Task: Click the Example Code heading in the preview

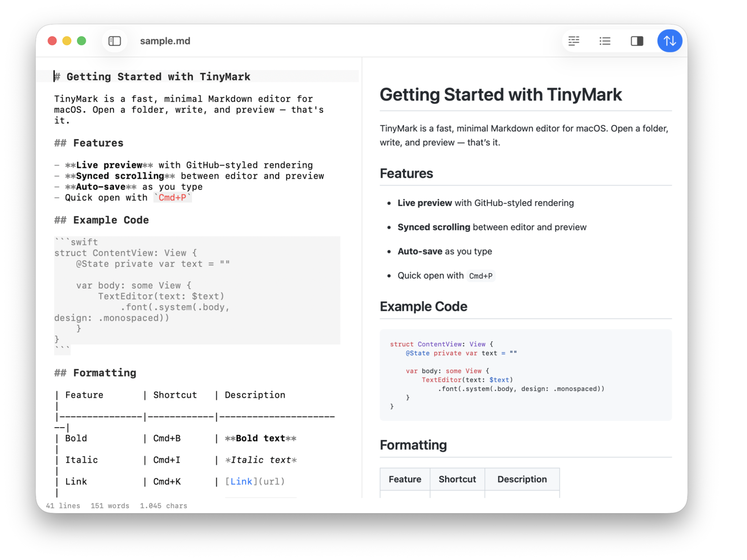Action: tap(423, 306)
